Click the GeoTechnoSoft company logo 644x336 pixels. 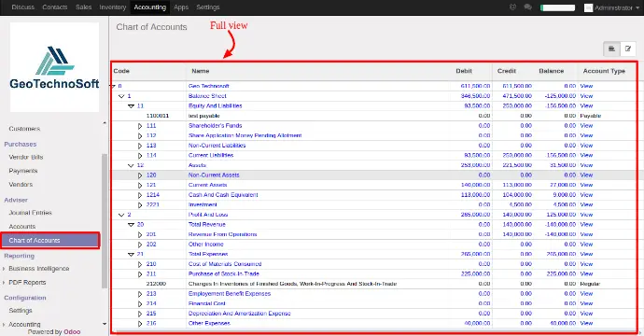pyautogui.click(x=55, y=67)
